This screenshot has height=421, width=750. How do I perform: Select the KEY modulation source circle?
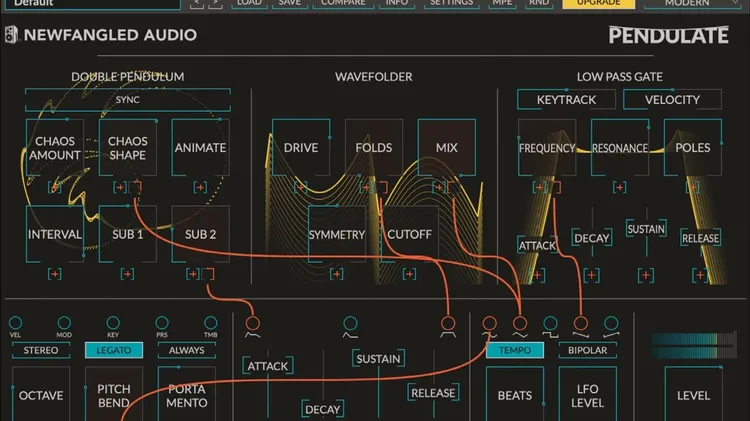[113, 323]
